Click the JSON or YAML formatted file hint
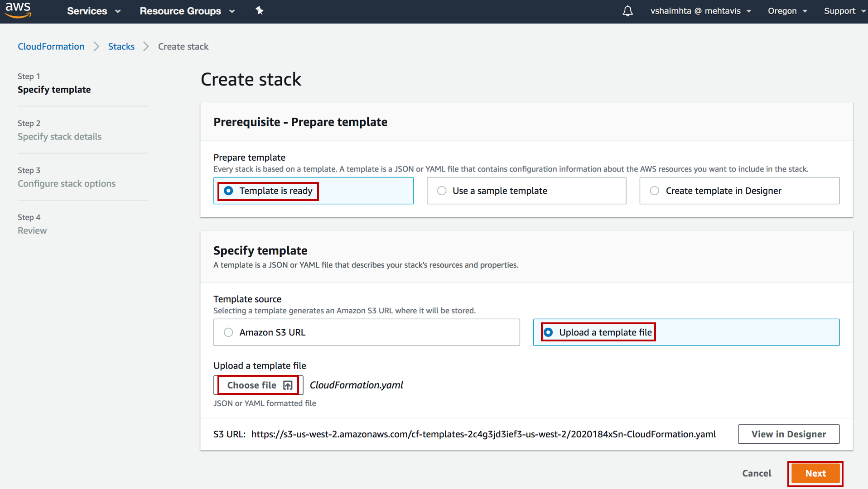The image size is (868, 489). click(265, 403)
